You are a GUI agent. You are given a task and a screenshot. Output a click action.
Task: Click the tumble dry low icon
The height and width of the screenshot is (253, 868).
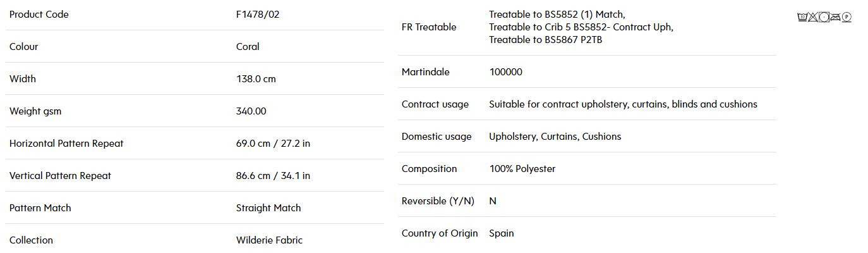point(824,17)
